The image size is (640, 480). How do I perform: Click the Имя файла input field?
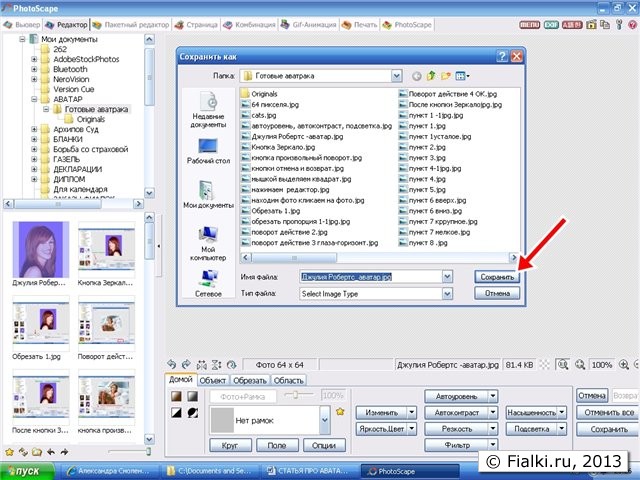371,277
